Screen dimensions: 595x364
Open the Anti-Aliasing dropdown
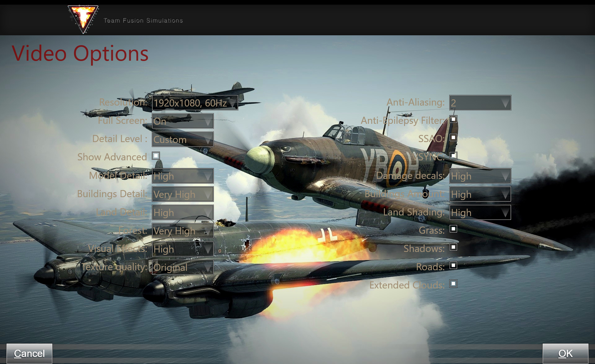pos(480,103)
